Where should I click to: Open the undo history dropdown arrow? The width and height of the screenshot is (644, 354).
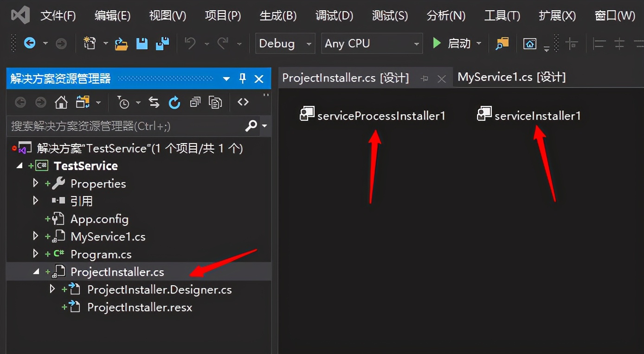tap(206, 44)
